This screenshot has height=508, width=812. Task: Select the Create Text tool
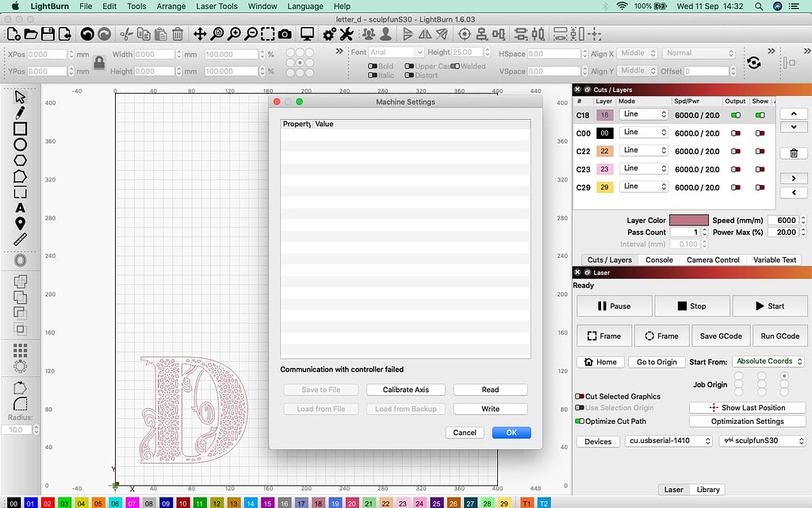point(21,208)
